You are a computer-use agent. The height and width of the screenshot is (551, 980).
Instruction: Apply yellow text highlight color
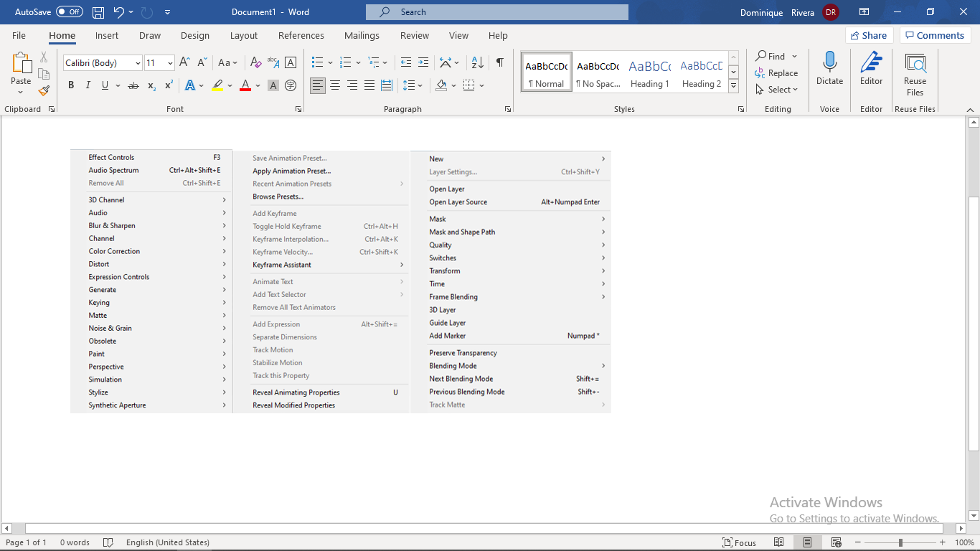coord(217,85)
